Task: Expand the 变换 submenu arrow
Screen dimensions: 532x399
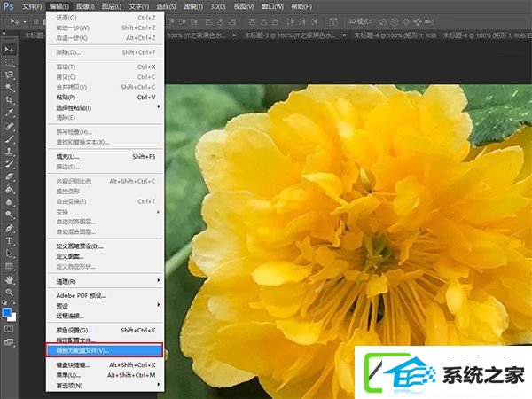Action: [158, 212]
